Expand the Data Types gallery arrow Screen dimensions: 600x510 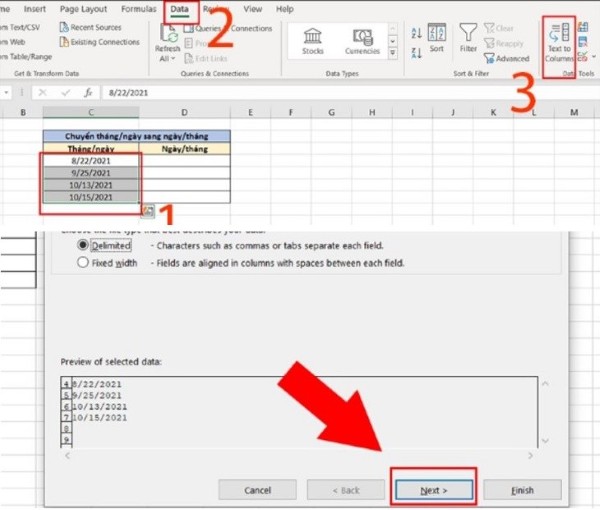click(391, 55)
